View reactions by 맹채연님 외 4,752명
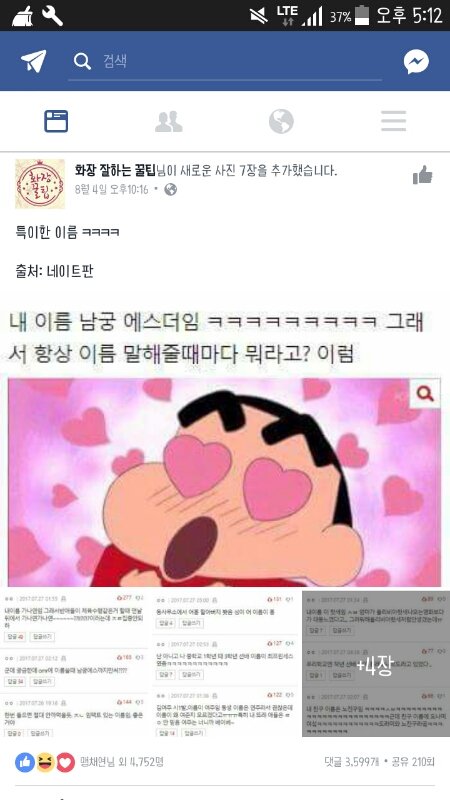450x800 pixels. (x=121, y=762)
